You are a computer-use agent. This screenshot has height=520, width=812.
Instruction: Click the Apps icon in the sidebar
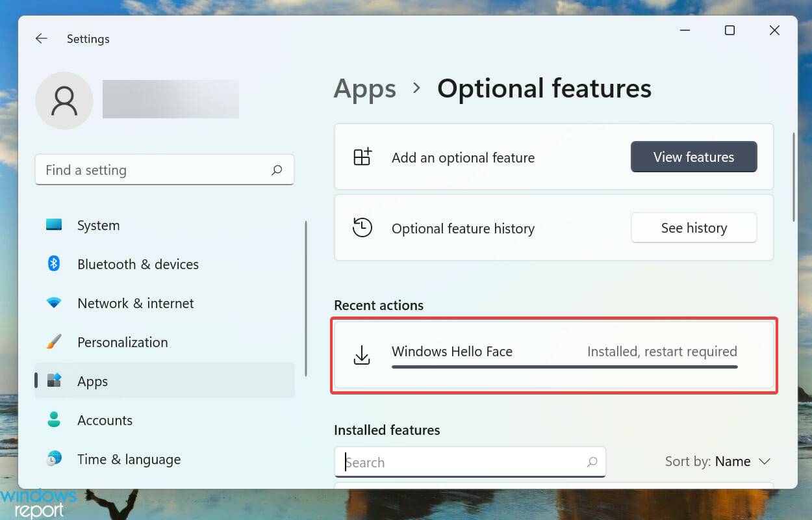point(53,381)
